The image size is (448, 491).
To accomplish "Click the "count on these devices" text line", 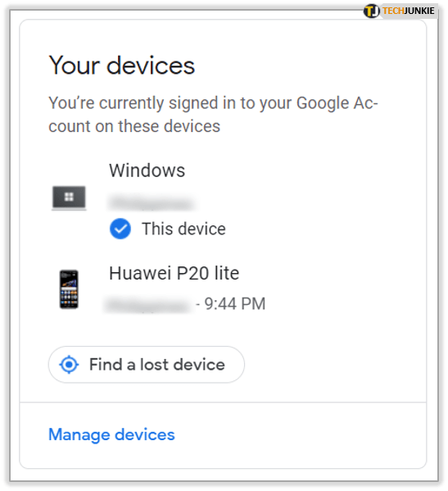I will pos(134,126).
